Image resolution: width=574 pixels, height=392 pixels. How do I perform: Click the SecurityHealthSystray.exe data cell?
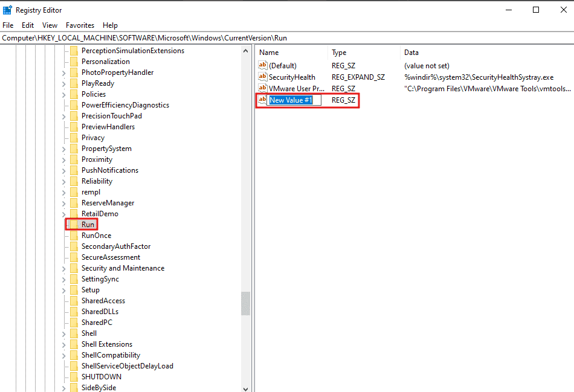pyautogui.click(x=479, y=77)
